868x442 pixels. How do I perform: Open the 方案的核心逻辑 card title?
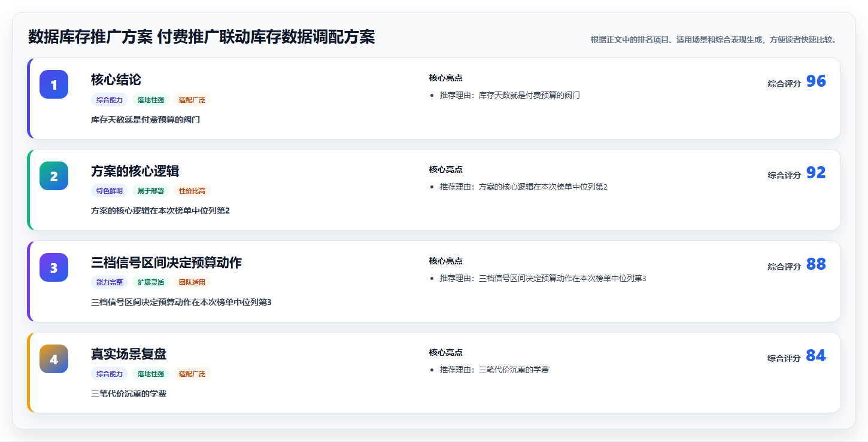pos(135,171)
